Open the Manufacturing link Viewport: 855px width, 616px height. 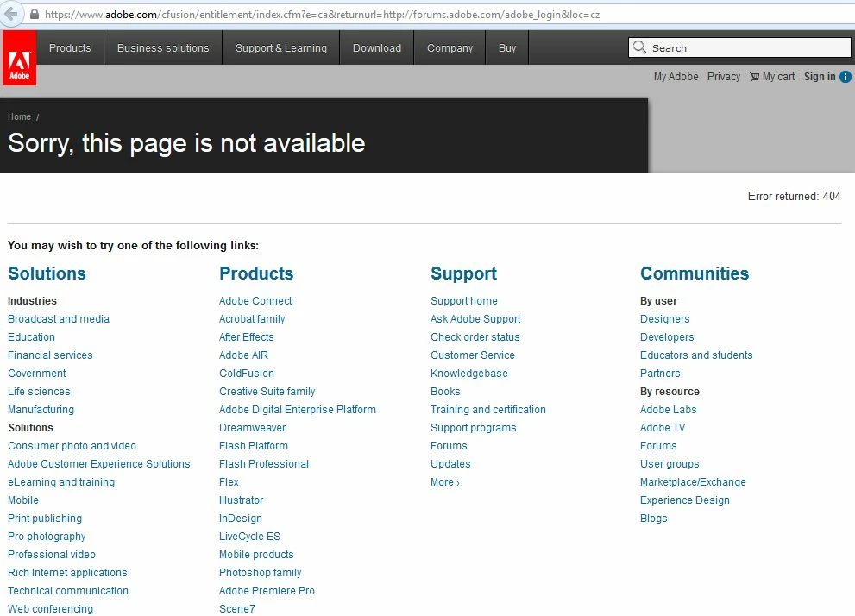tap(41, 410)
